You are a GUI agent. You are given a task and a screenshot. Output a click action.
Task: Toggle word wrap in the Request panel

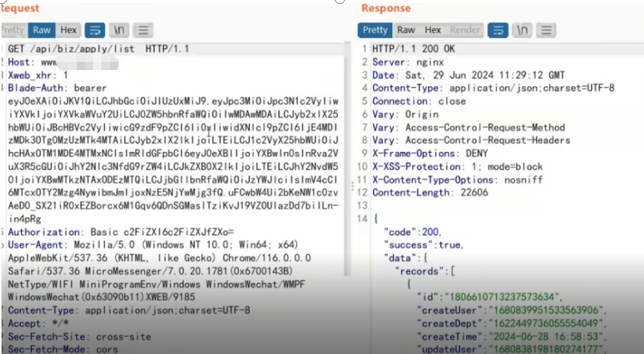pos(95,31)
